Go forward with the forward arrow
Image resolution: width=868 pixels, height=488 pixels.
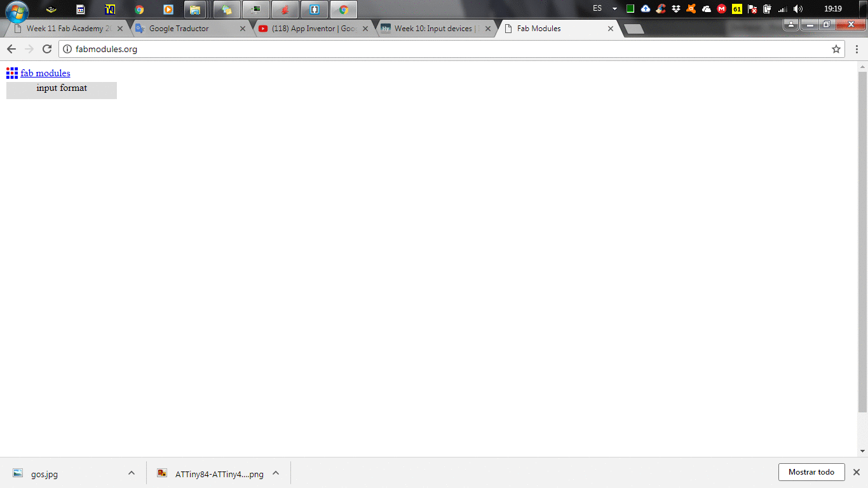point(29,49)
